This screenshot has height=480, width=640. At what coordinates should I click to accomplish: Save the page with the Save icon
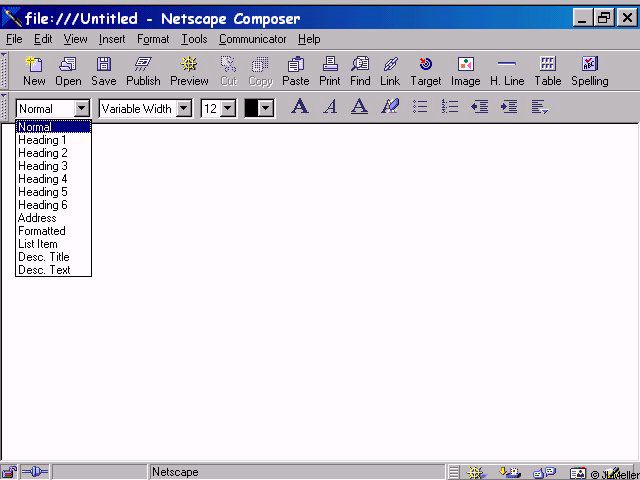point(104,71)
